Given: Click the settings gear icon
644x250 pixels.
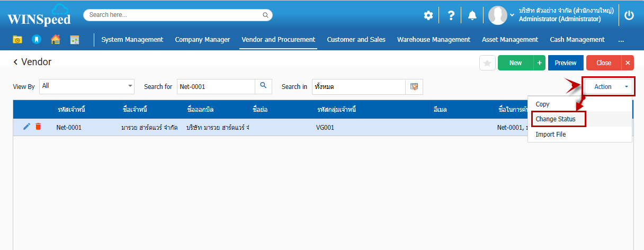Looking at the screenshot, I should (x=428, y=15).
